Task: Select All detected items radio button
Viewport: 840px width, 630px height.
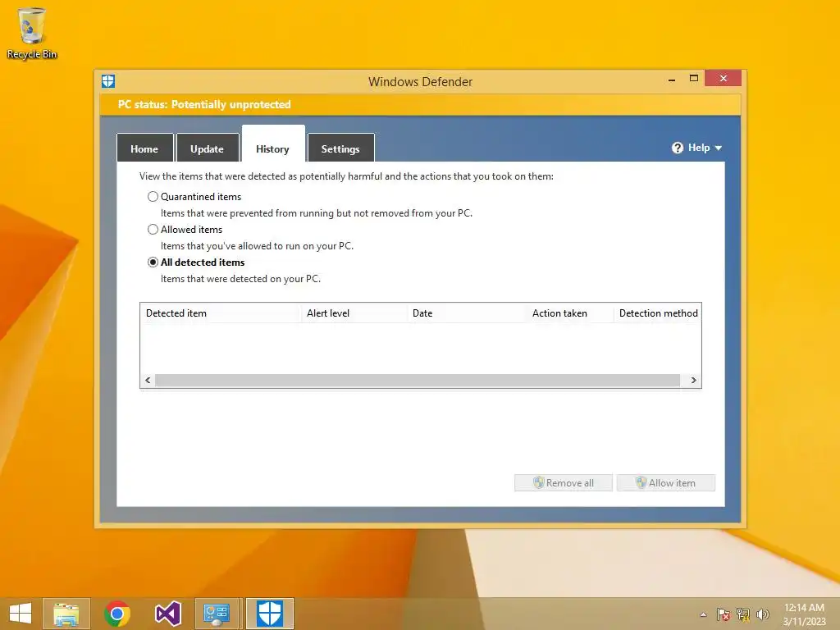Action: click(153, 262)
